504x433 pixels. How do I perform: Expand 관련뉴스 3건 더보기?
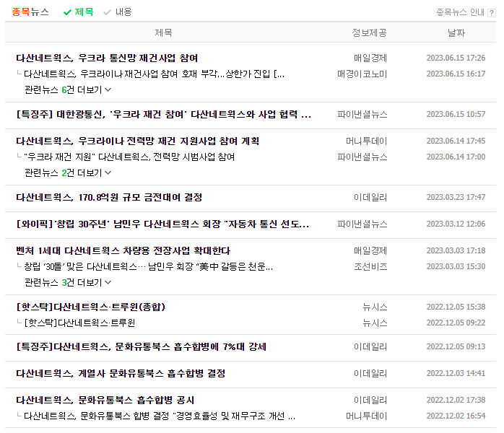point(68,282)
